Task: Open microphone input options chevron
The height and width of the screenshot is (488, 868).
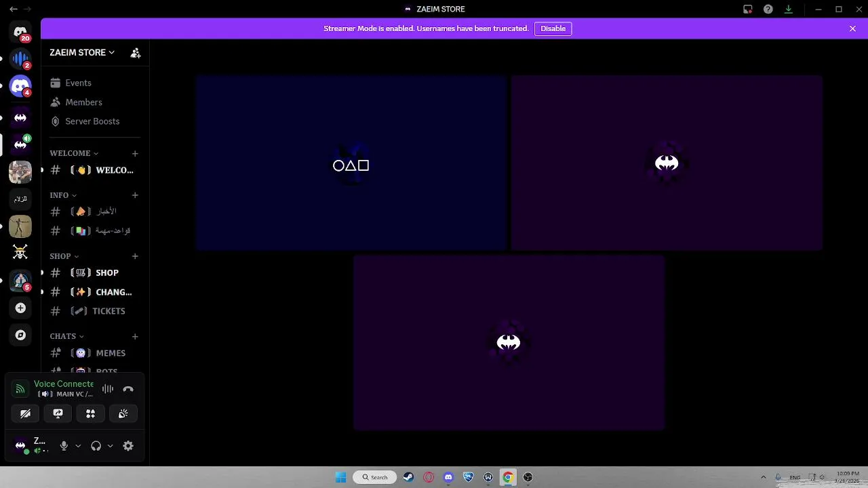Action: click(78, 445)
